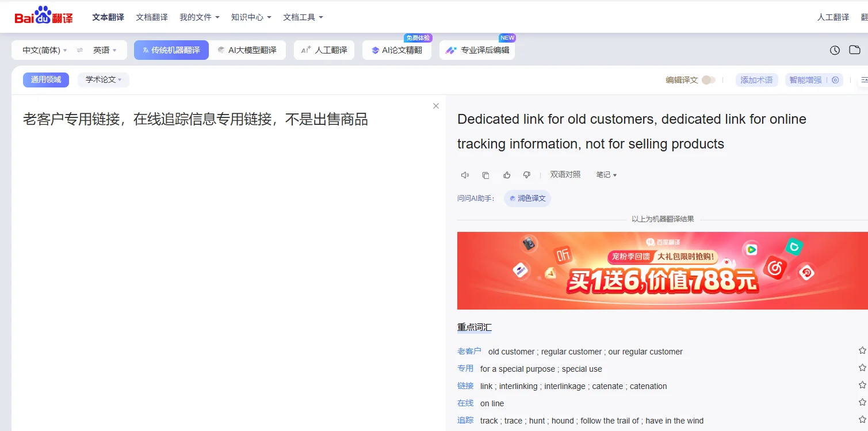Select the 通用领域 domain
Screen dimensions: 868x431
click(46, 80)
